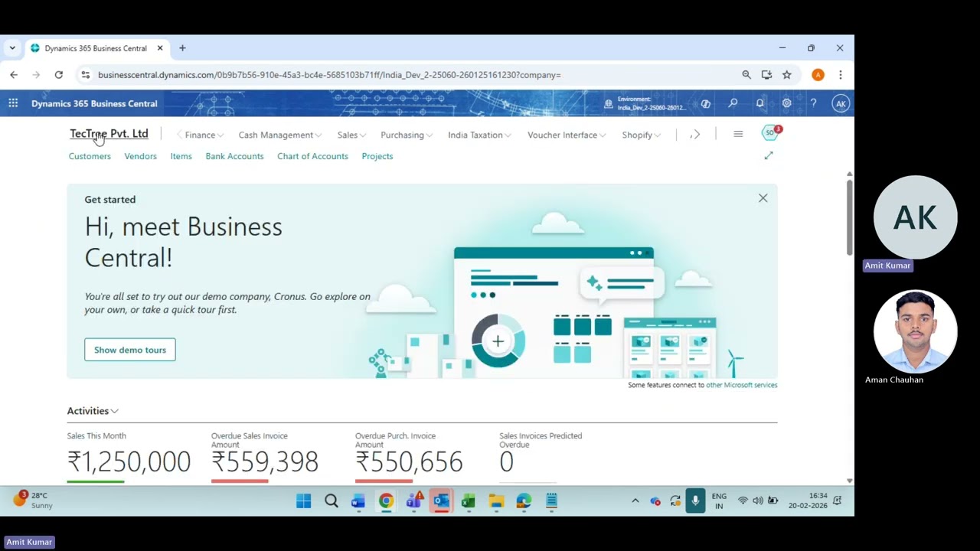The image size is (980, 551).
Task: Close the Dynamics 365 Business Central tab
Action: click(x=160, y=48)
